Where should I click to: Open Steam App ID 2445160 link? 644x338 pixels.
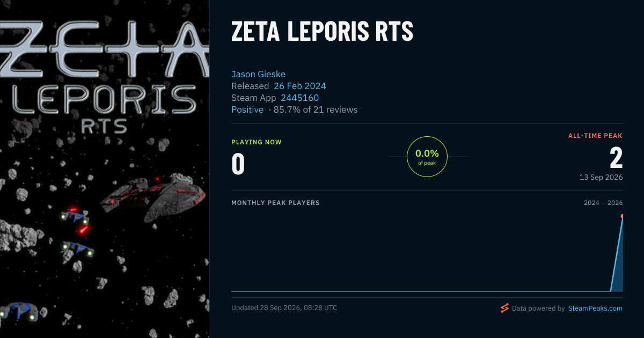point(300,98)
